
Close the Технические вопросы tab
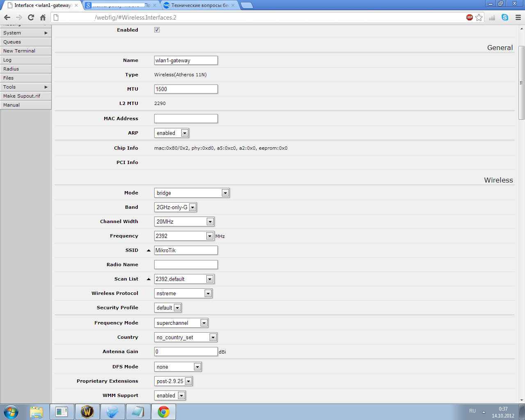coord(233,5)
